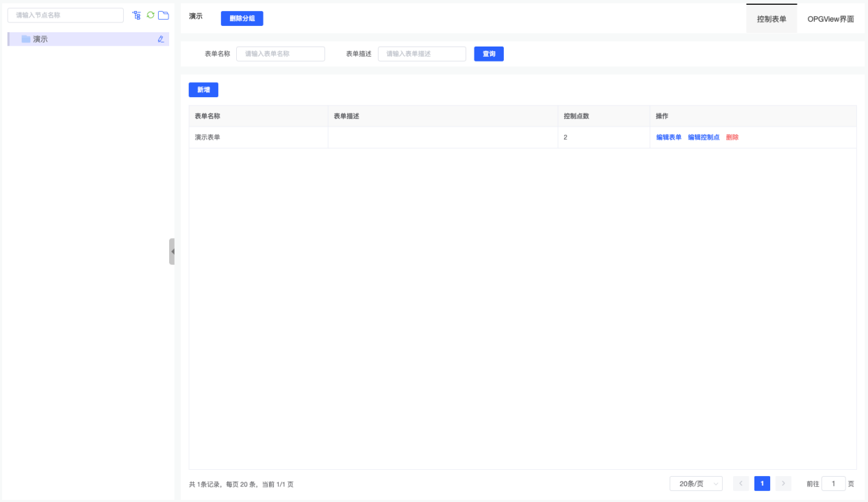Select the 演示 folder in the tree
868x502 pixels.
[40, 39]
